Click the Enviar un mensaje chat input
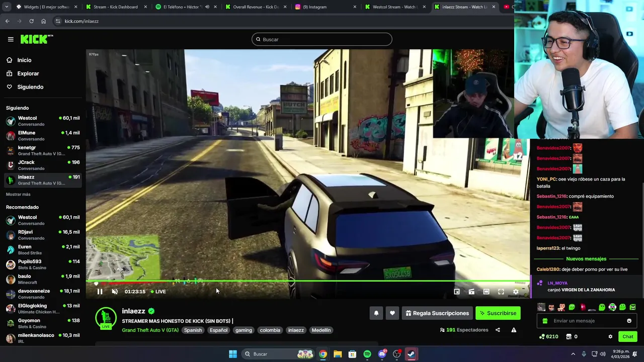Image resolution: width=644 pixels, height=362 pixels. pos(587,321)
